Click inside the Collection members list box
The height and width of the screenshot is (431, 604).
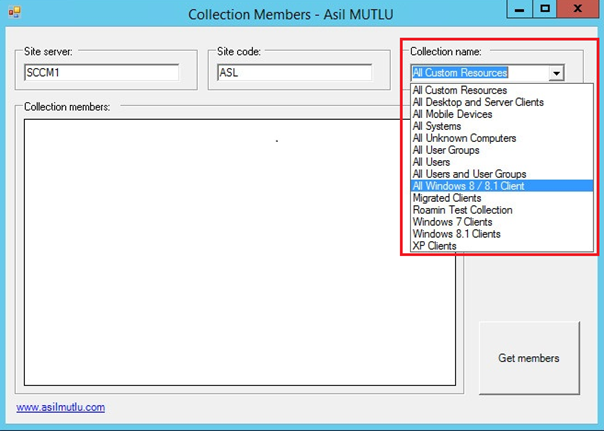tap(240, 252)
